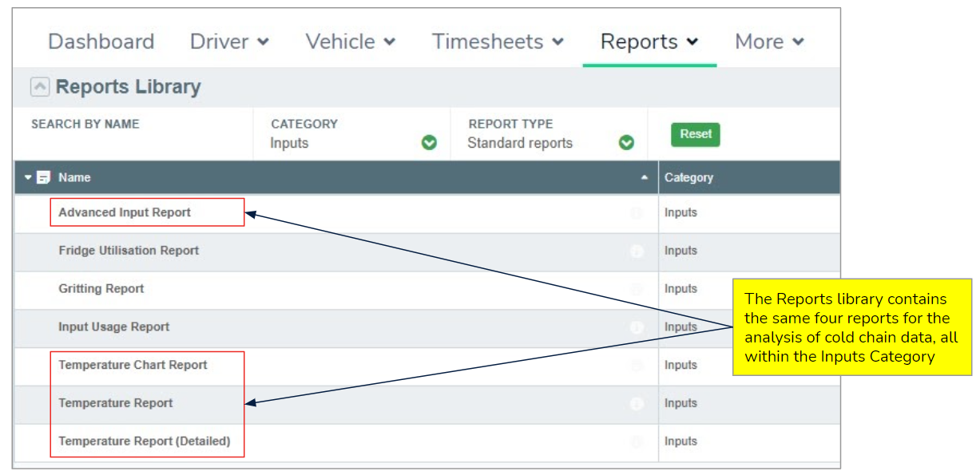
Task: Open the Reports tab
Action: 649,42
